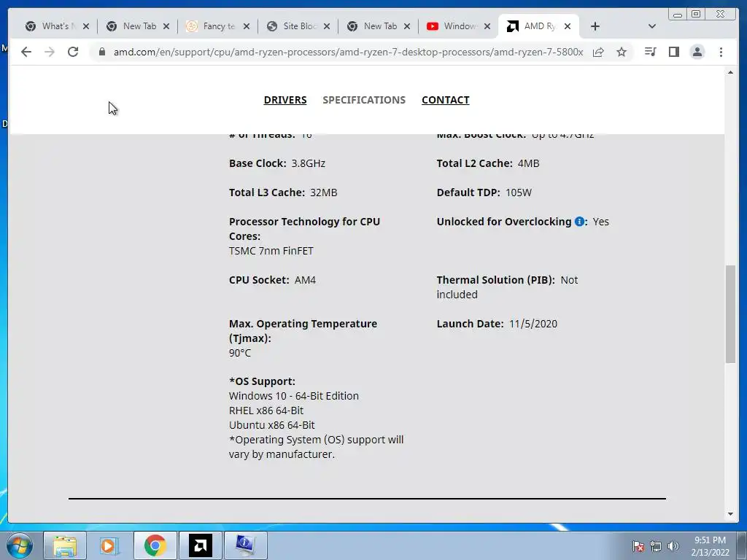Go back to previous page

point(26,52)
